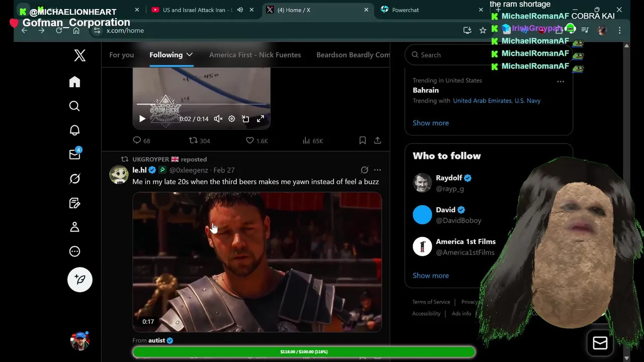Open Bahrain trending topic
This screenshot has height=362, width=644.
point(426,90)
